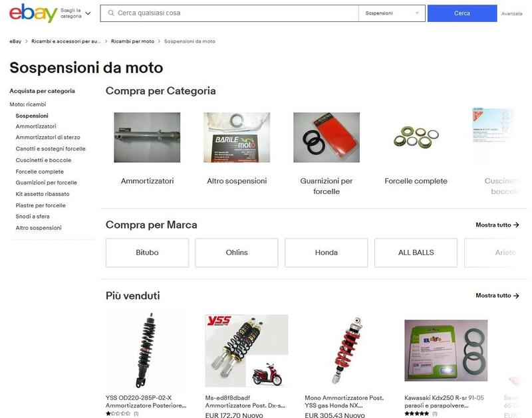Open Kit assetto ribassato category

pos(43,194)
